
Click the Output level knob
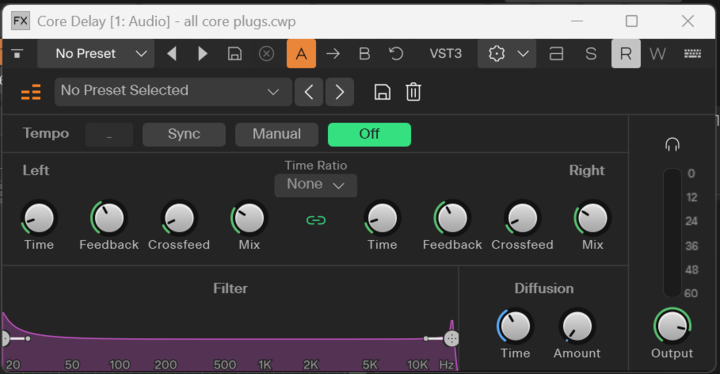(x=672, y=326)
